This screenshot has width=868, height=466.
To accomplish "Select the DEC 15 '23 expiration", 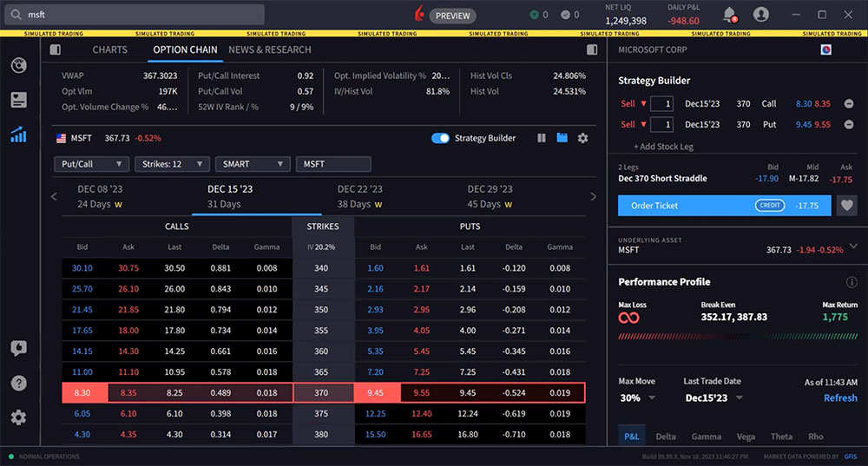I will click(x=257, y=196).
